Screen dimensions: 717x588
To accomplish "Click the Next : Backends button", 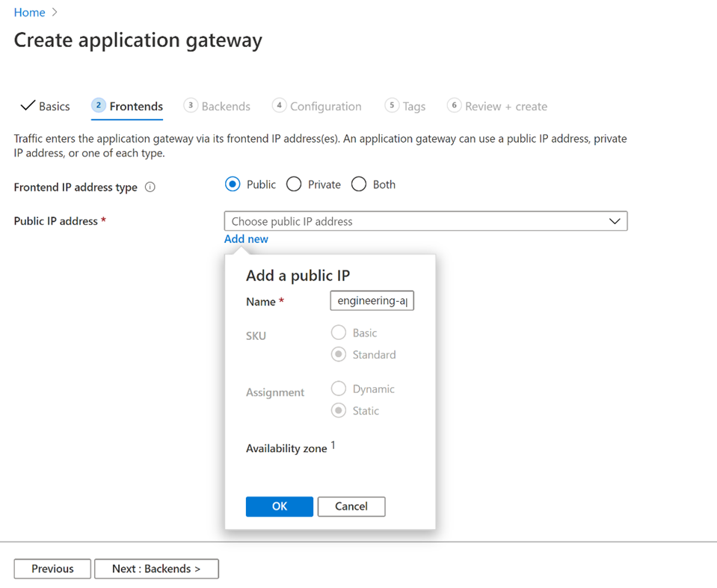I will click(156, 569).
